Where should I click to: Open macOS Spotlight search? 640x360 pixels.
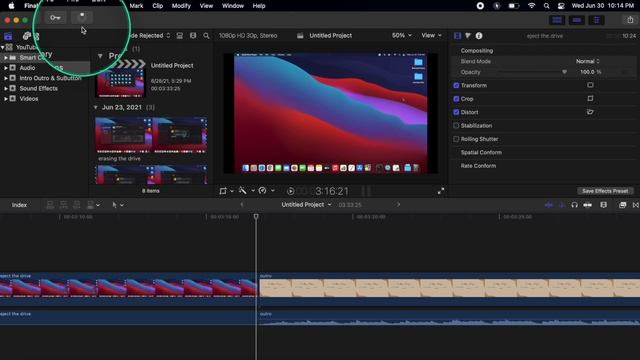click(546, 6)
